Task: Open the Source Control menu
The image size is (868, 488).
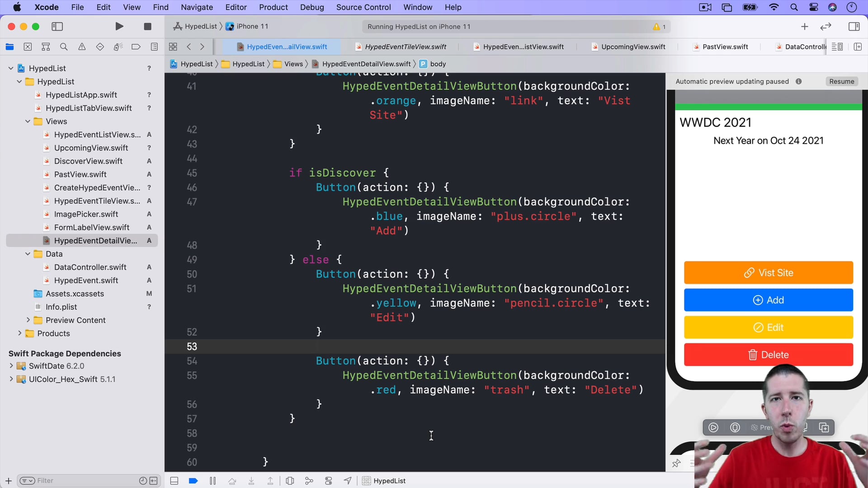Action: coord(363,7)
